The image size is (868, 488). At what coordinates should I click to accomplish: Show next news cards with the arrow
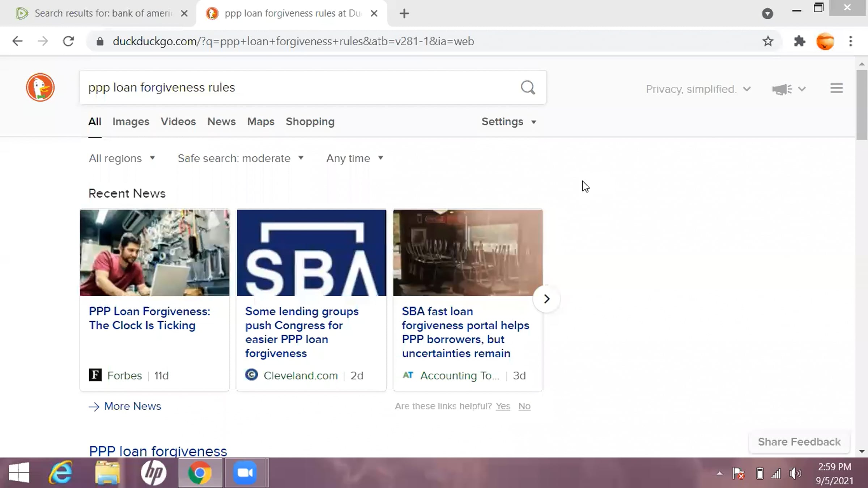click(546, 299)
